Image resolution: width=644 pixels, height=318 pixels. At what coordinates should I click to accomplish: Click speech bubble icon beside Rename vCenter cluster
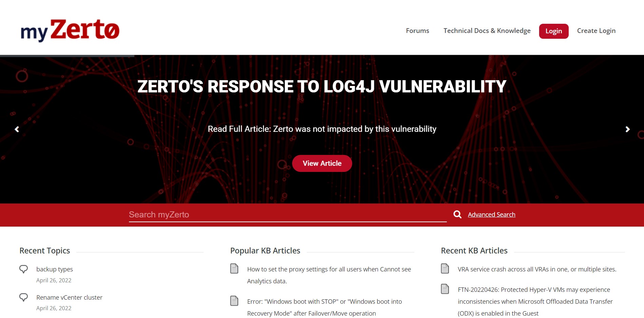coord(23,297)
